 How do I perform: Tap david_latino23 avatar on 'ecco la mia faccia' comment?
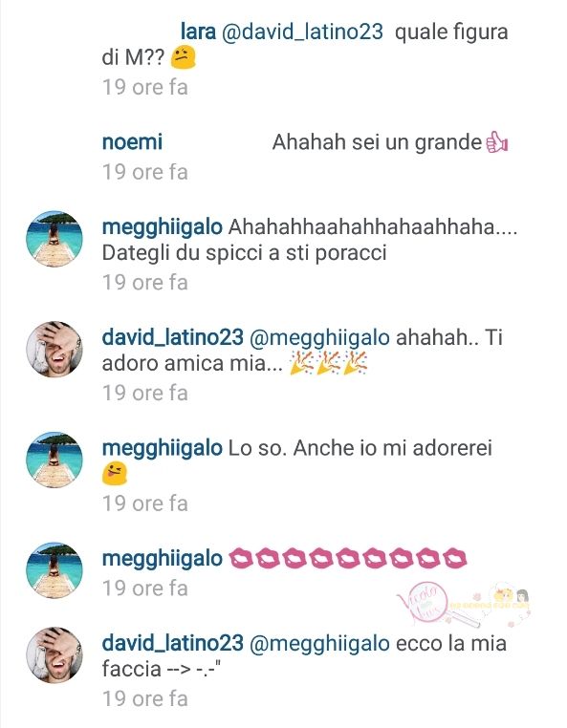(55, 655)
